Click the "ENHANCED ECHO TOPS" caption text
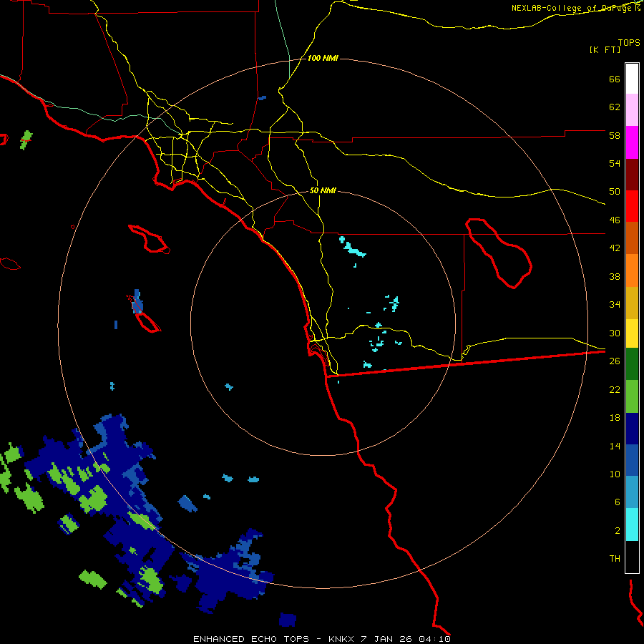 (251, 639)
